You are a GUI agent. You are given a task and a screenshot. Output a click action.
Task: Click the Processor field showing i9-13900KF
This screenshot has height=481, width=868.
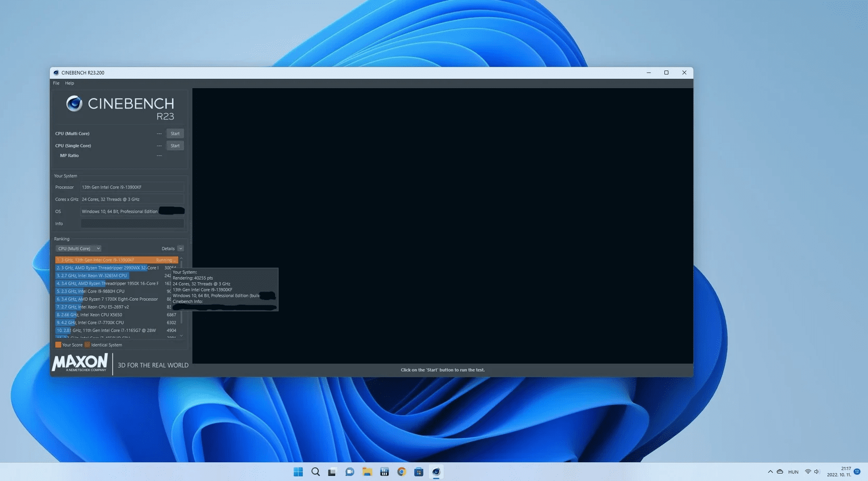click(x=133, y=187)
